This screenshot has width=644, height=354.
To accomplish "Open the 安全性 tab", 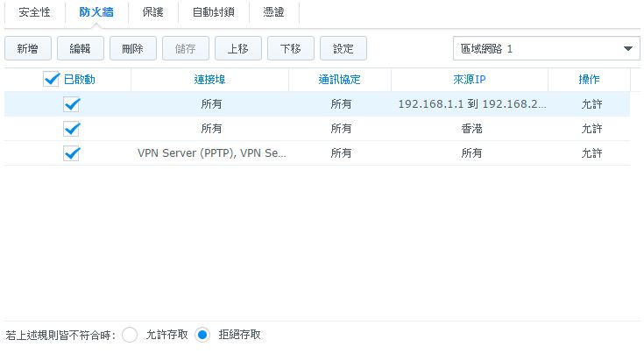I will pyautogui.click(x=34, y=12).
